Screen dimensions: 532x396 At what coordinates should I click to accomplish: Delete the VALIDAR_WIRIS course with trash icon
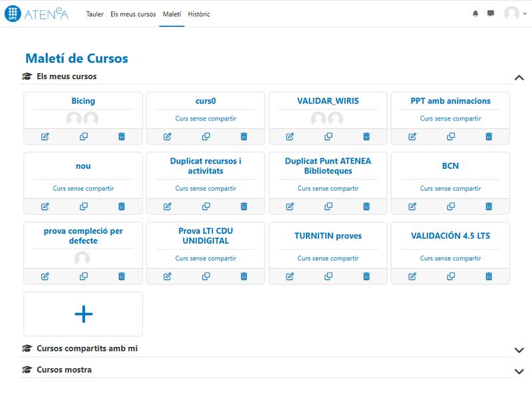pyautogui.click(x=366, y=137)
